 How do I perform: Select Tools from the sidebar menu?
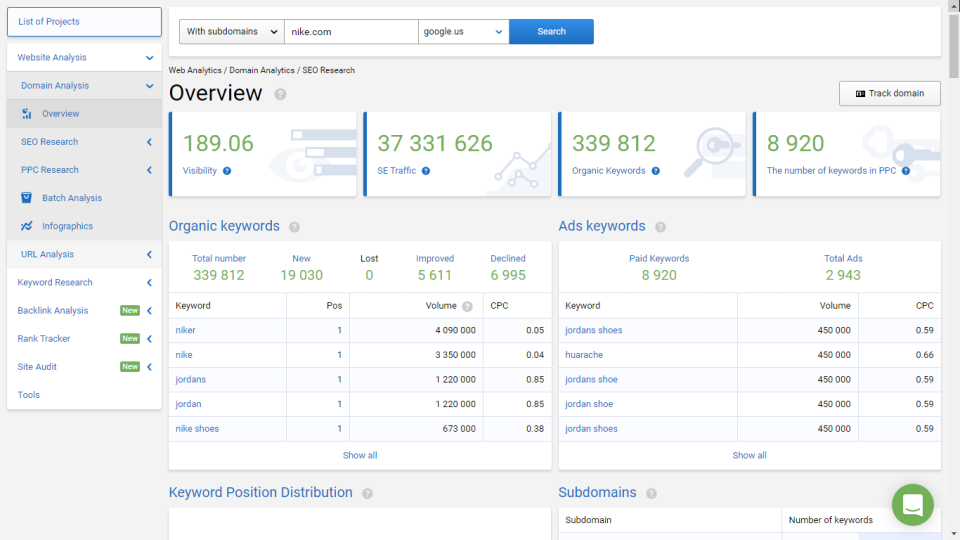click(x=29, y=395)
